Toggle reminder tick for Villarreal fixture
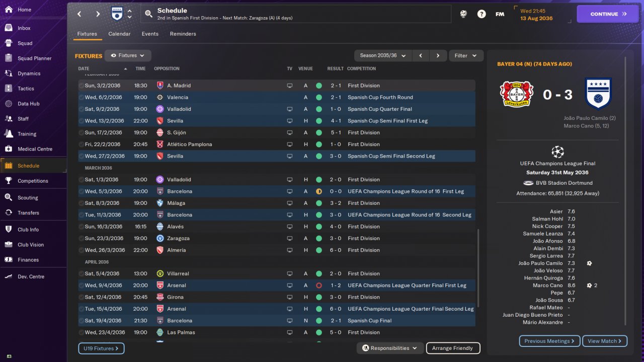This screenshot has height=362, width=644. pyautogui.click(x=82, y=273)
